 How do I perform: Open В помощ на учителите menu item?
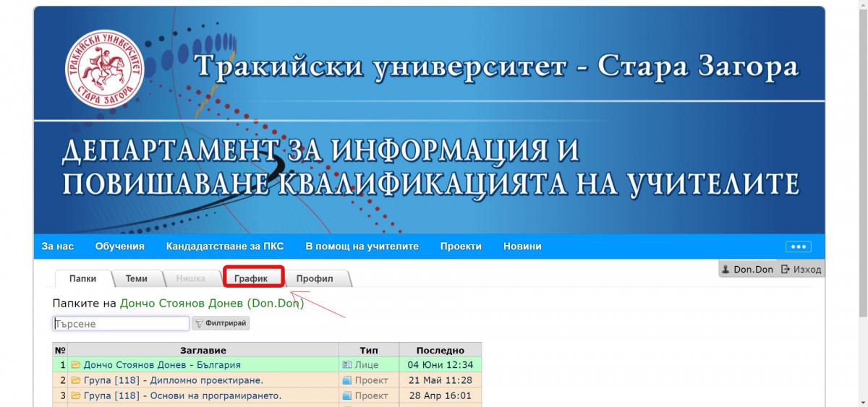(362, 247)
